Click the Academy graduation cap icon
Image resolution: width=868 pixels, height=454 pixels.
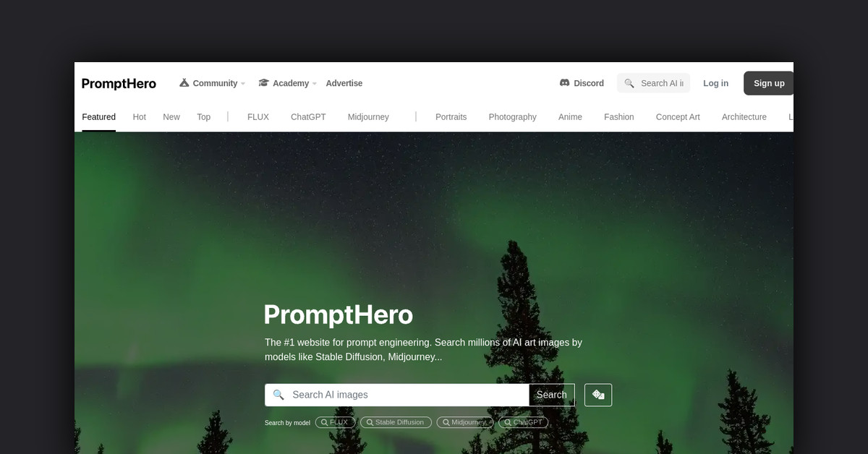pyautogui.click(x=264, y=83)
